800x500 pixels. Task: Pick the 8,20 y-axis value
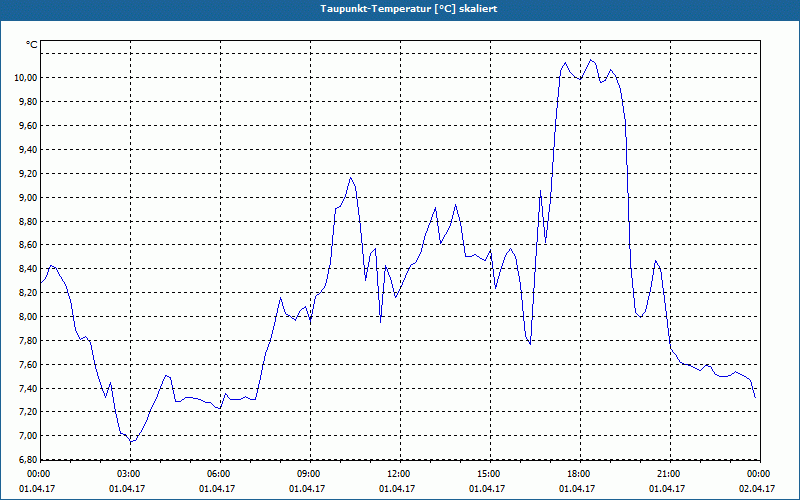point(28,293)
